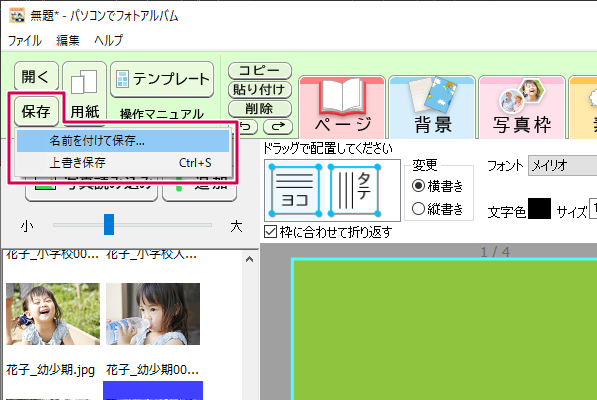
Task: Select the 縦書き radio button
Action: (418, 209)
